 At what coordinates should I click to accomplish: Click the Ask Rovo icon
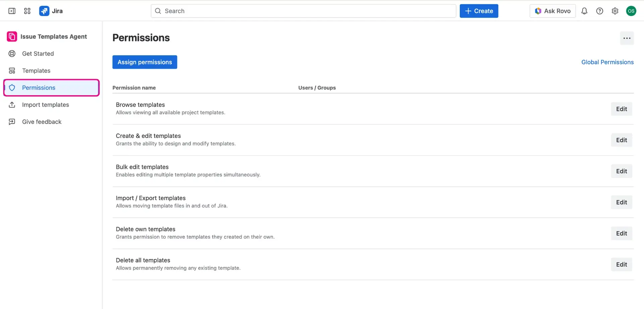coord(538,11)
